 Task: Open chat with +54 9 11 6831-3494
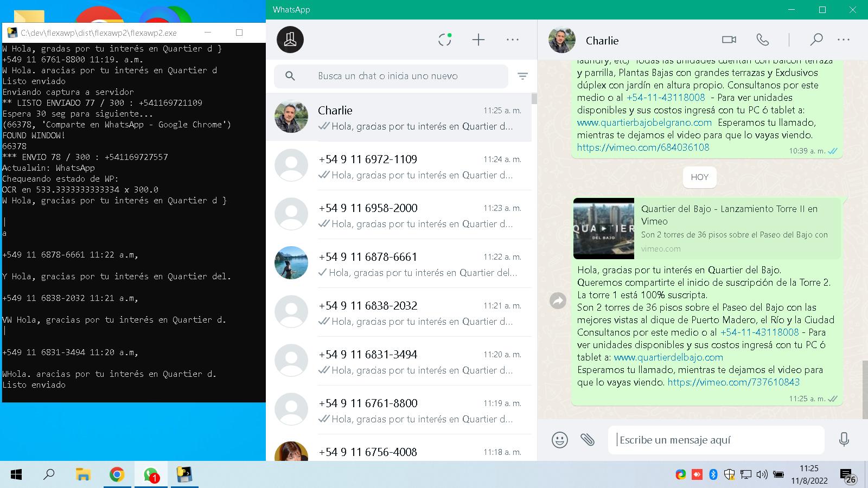pos(399,361)
